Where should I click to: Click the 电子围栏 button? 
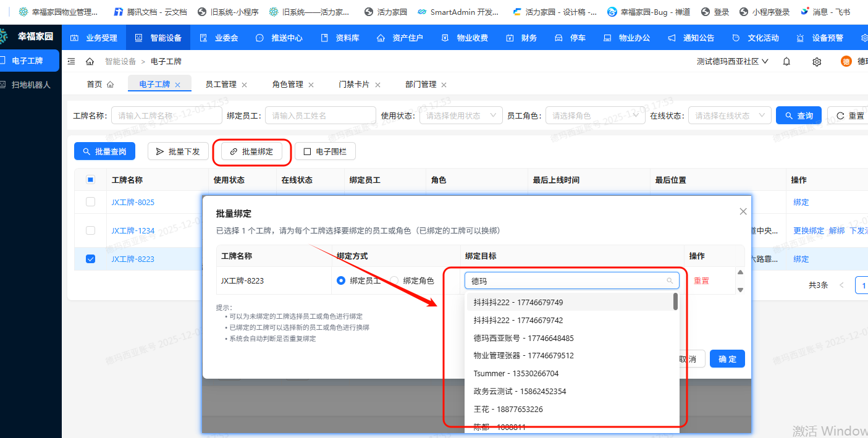coord(325,151)
